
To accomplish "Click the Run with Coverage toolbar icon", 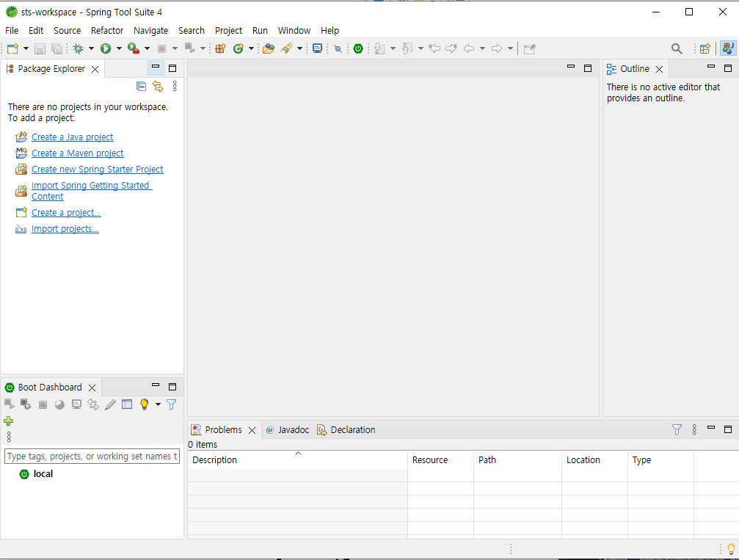I will [x=134, y=48].
